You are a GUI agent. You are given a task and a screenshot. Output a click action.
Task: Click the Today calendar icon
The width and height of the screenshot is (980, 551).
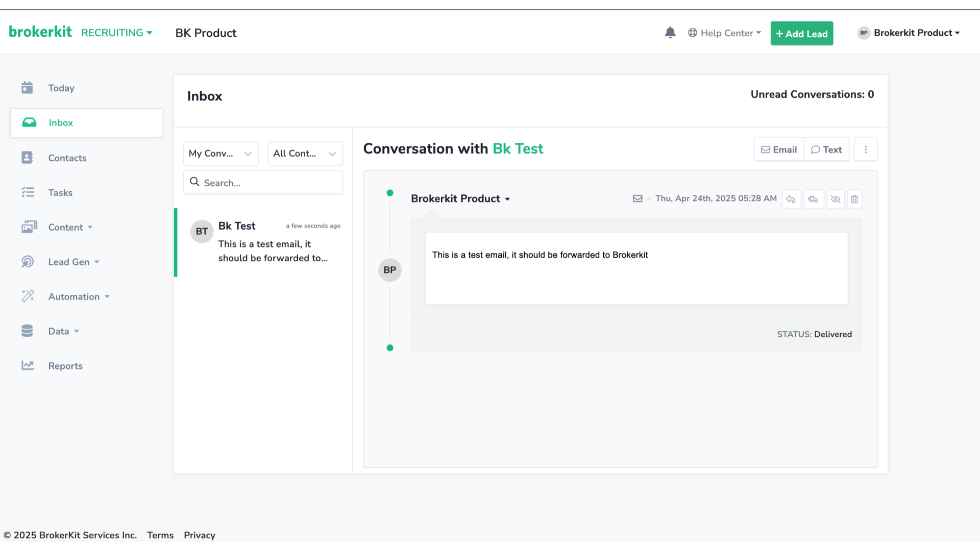coord(27,88)
